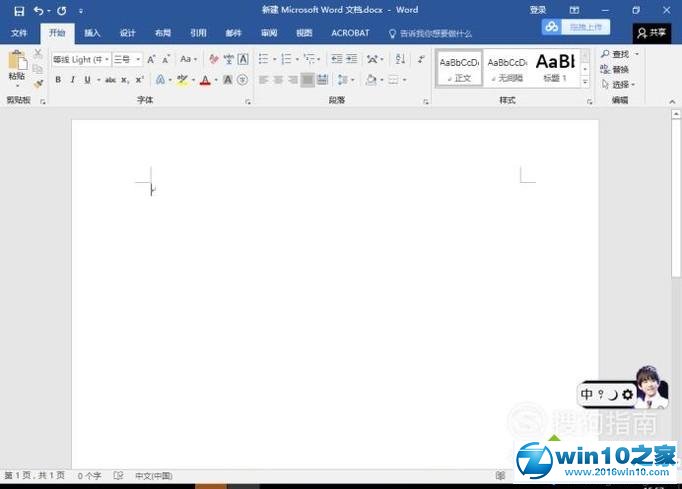Switch to the 插入 (Insert) ribbon tab

(92, 33)
